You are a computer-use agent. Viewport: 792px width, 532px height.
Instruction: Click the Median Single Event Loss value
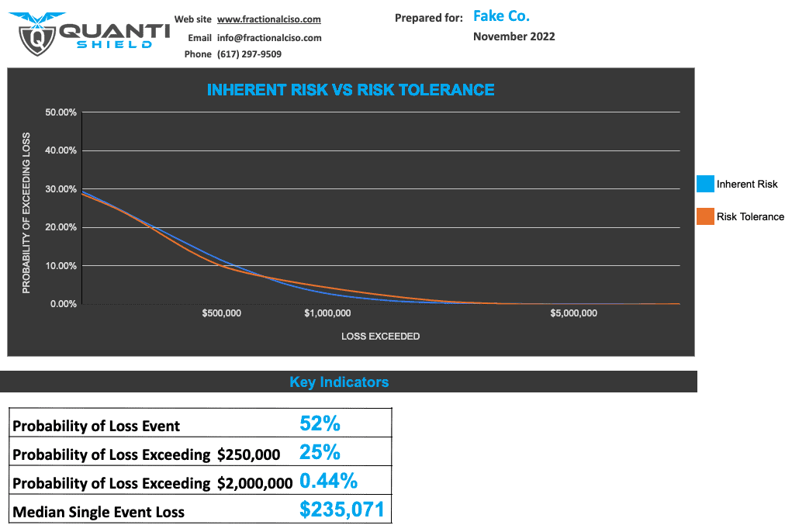coord(343,510)
